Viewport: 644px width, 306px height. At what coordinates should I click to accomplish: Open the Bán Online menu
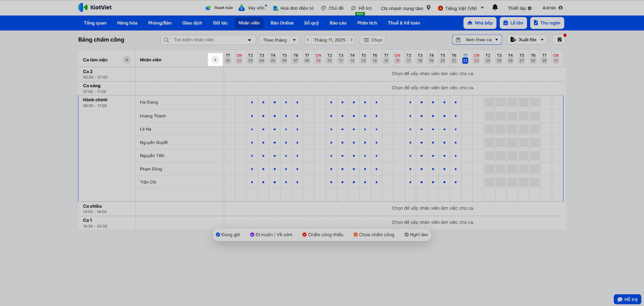[282, 23]
